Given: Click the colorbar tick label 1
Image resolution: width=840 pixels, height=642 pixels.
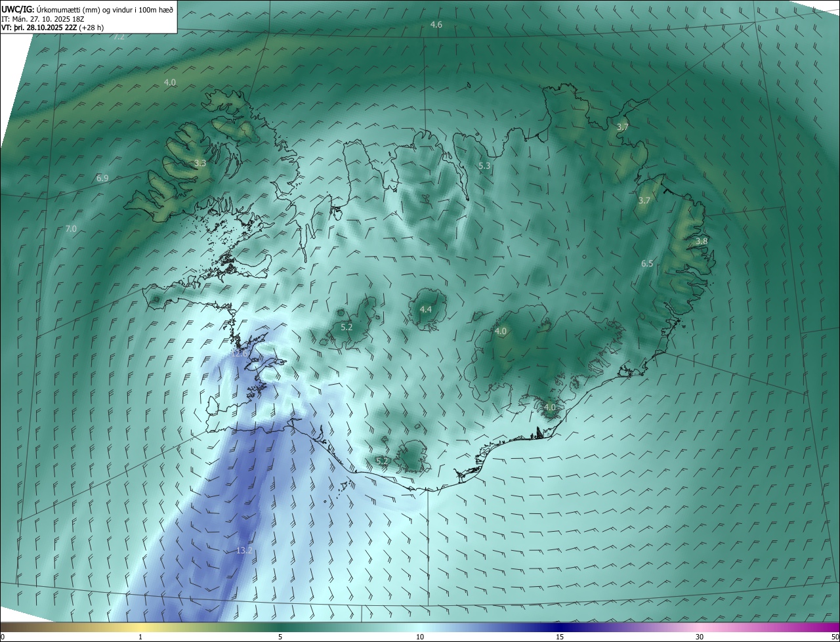Looking at the screenshot, I should (x=140, y=637).
